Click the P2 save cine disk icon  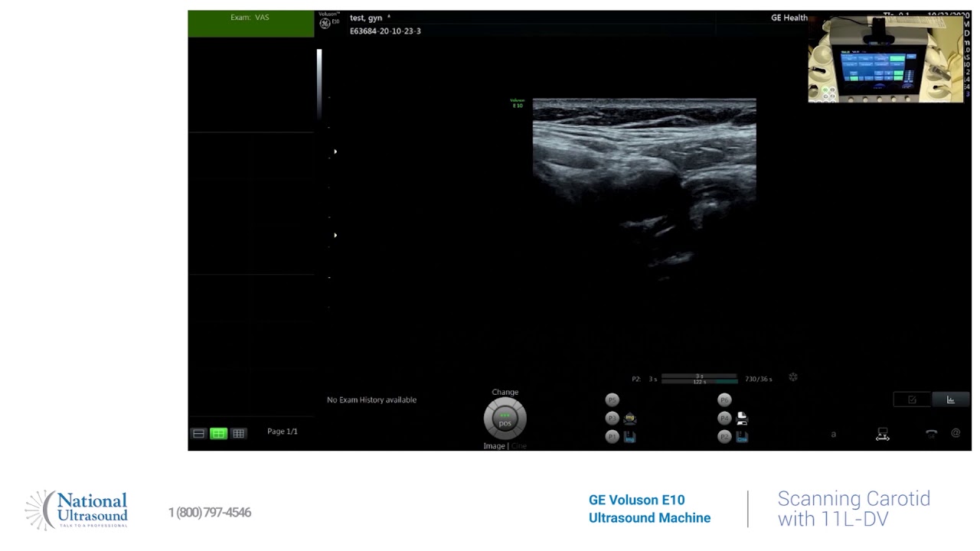(742, 437)
